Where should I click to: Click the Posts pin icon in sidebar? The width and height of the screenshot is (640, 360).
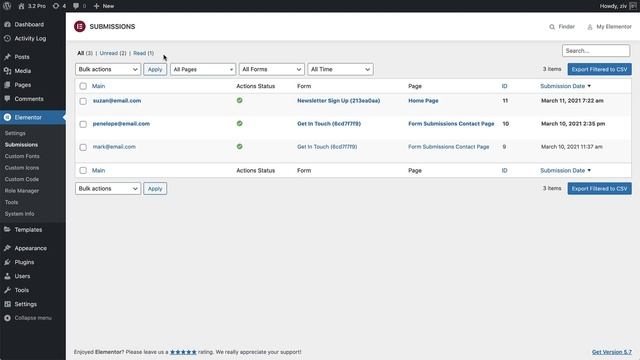coord(7,57)
